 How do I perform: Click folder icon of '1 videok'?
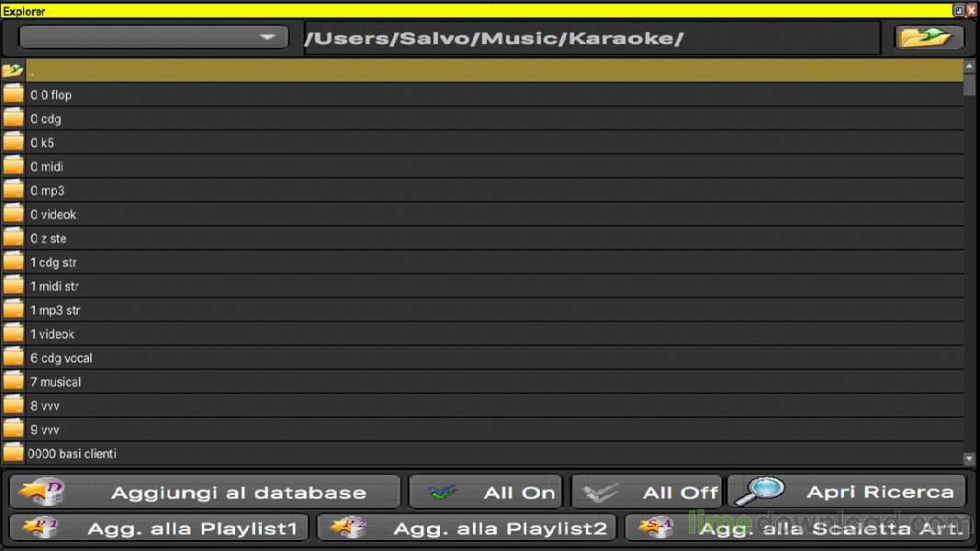click(13, 333)
